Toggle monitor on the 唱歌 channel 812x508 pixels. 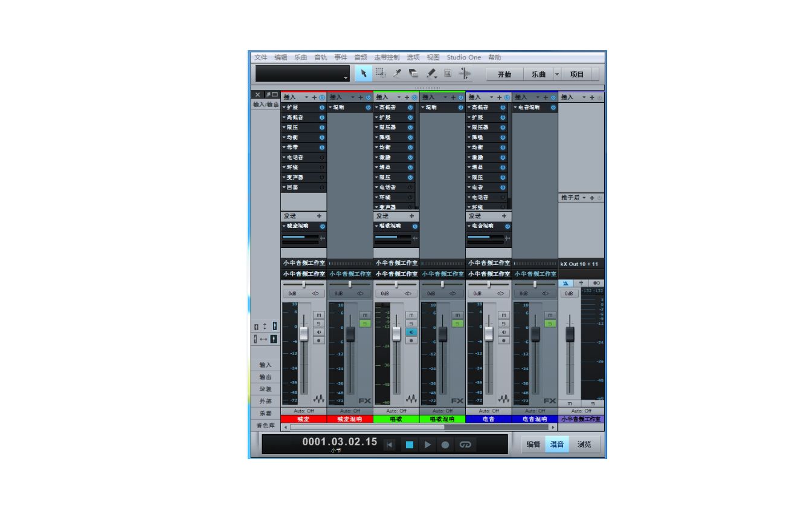pos(411,332)
